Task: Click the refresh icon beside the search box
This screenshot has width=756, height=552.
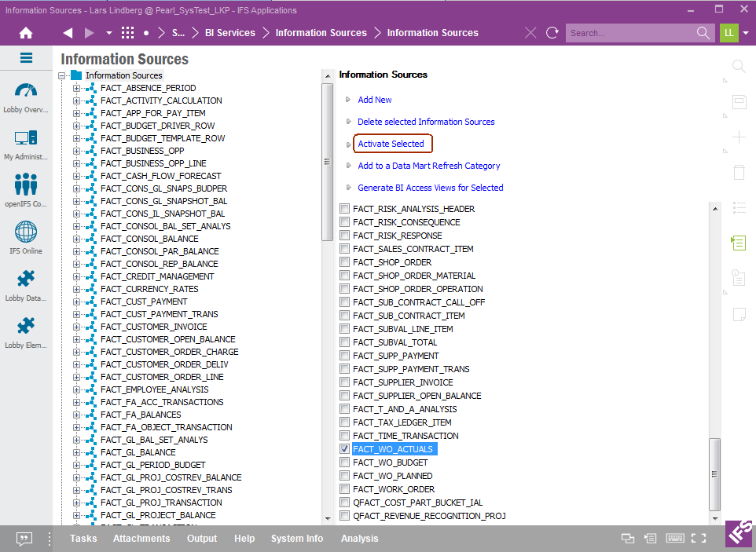Action: [552, 33]
